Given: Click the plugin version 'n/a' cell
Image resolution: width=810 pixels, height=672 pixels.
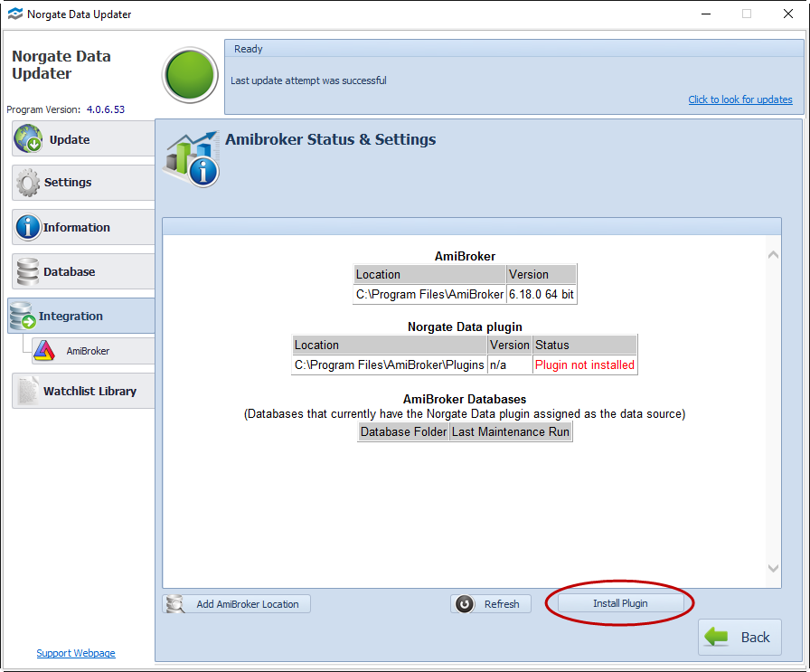Looking at the screenshot, I should point(510,365).
